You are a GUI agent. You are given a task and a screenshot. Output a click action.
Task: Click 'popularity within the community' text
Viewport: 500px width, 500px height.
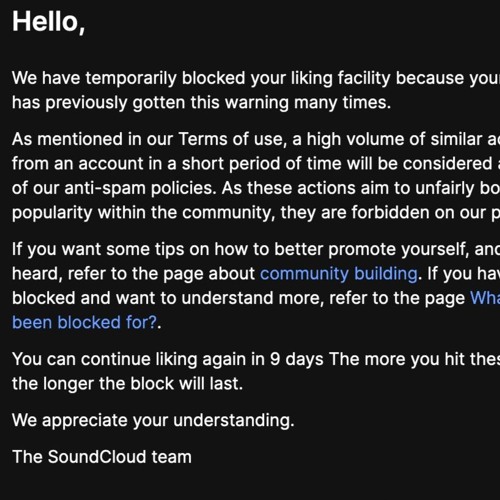(144, 213)
